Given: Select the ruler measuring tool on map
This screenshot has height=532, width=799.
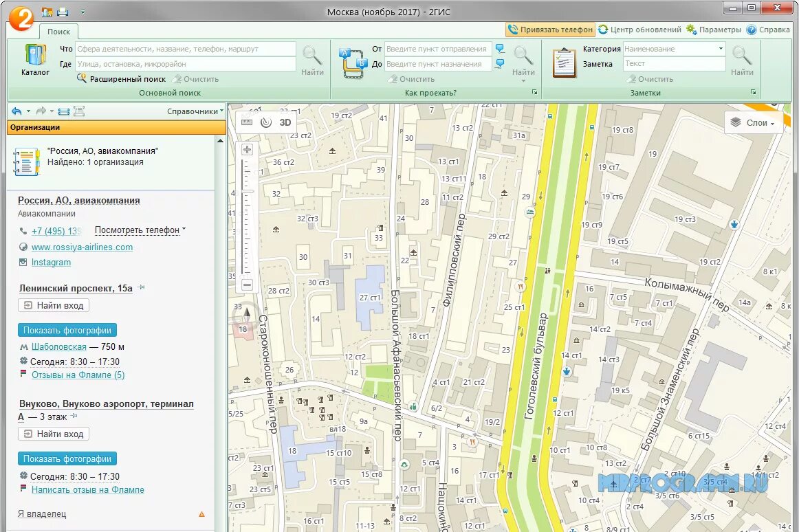Looking at the screenshot, I should [247, 122].
